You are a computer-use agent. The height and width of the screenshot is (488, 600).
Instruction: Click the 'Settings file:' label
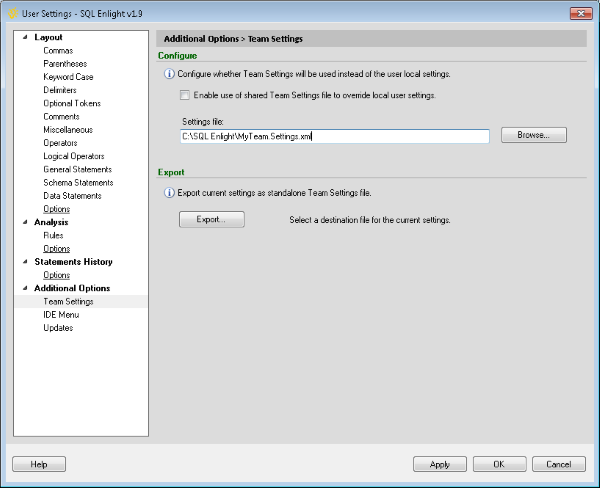pyautogui.click(x=203, y=122)
